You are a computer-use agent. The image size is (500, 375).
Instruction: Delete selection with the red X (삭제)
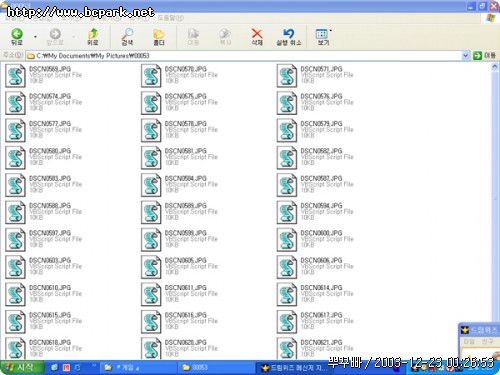pos(257,37)
